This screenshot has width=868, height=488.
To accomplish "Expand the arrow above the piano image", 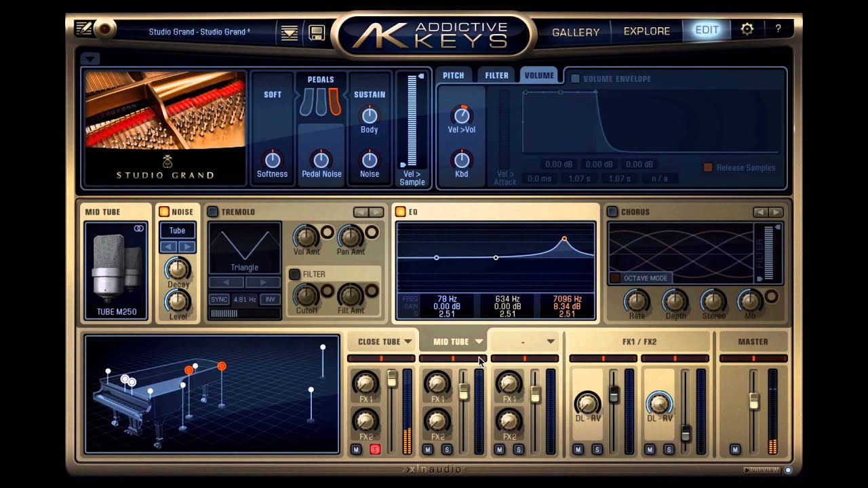I will click(90, 58).
